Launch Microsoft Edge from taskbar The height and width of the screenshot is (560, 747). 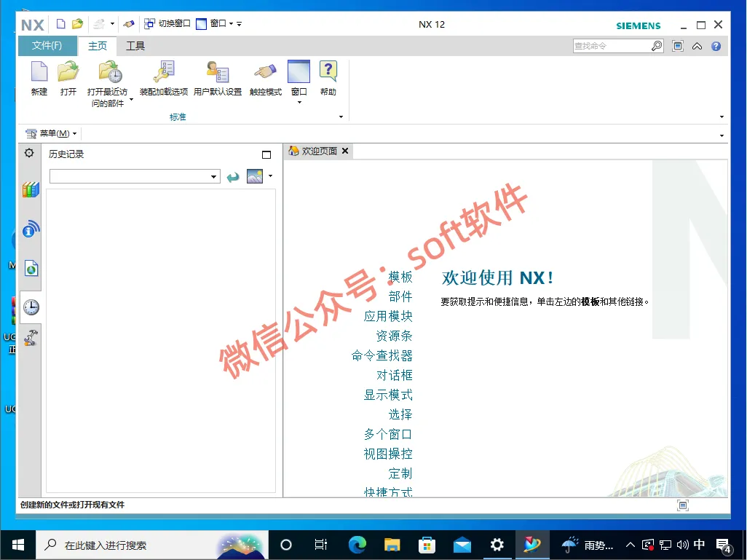[357, 544]
